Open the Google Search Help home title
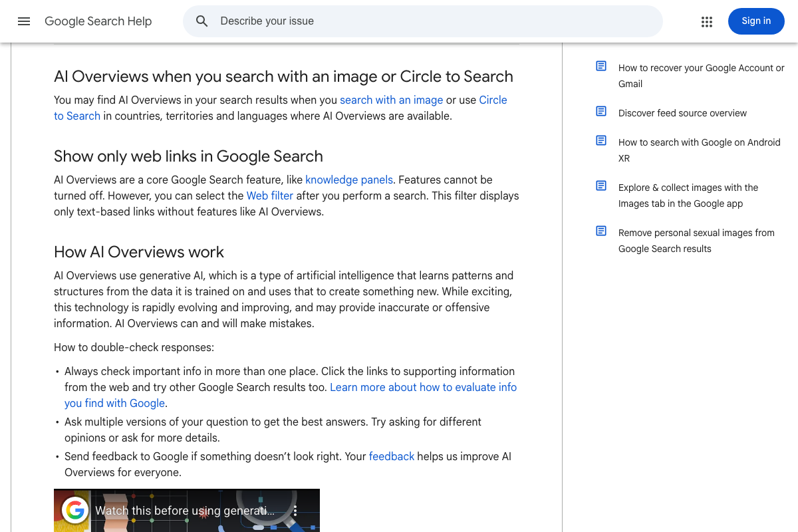Image resolution: width=798 pixels, height=532 pixels. coord(98,21)
